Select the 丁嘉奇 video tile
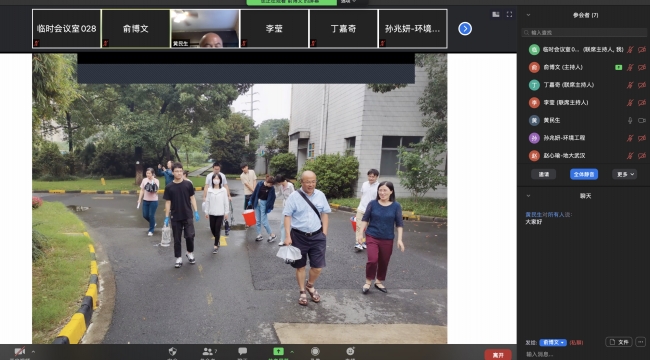The image size is (650, 360). pyautogui.click(x=343, y=29)
